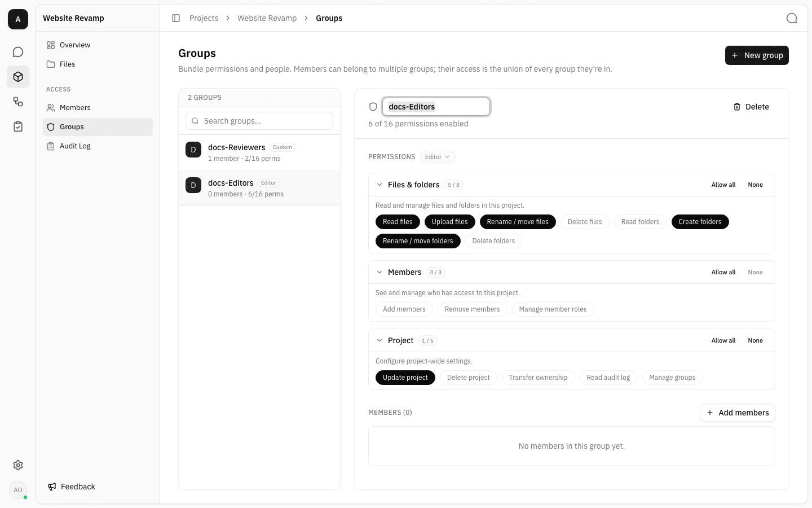This screenshot has width=812, height=508.
Task: Disable Update project permission
Action: click(405, 378)
